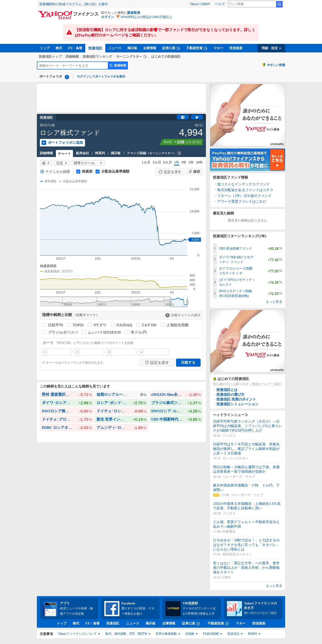Click the 比較する button

[188, 363]
